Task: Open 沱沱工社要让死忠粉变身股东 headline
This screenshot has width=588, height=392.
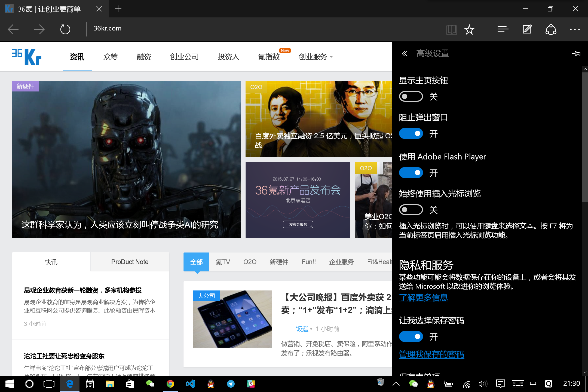Action: pyautogui.click(x=64, y=356)
